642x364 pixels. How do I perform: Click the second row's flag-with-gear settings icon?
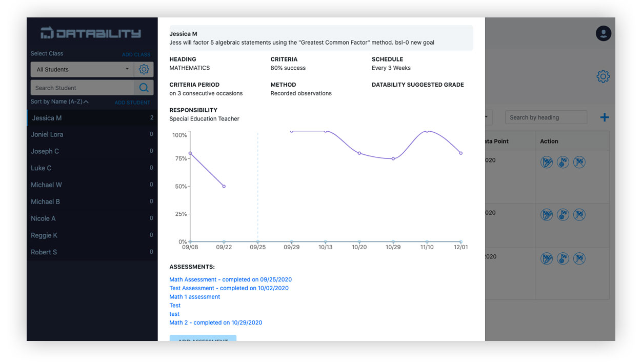point(563,215)
